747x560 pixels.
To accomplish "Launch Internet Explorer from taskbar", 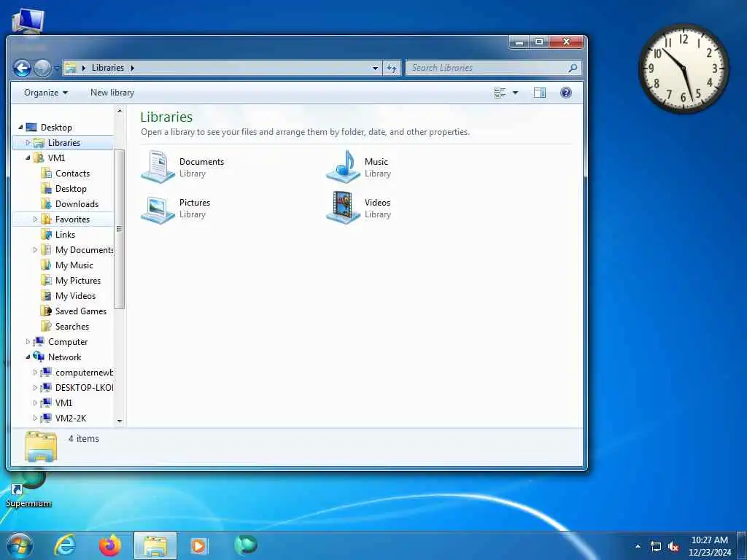I will pos(65,545).
